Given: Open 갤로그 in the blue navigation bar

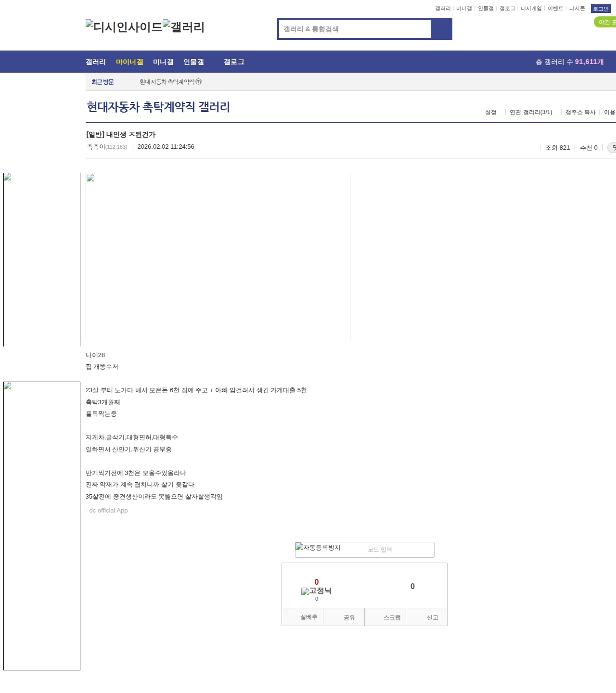Looking at the screenshot, I should 234,62.
